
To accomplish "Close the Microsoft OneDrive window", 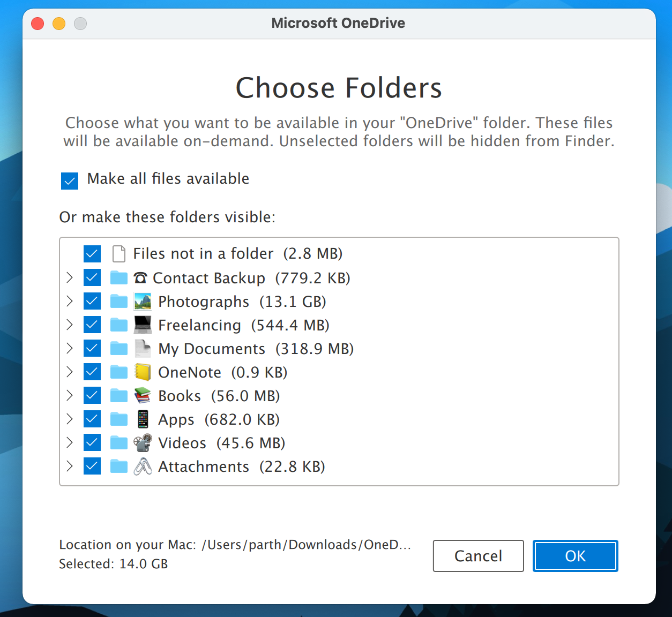I will [38, 24].
